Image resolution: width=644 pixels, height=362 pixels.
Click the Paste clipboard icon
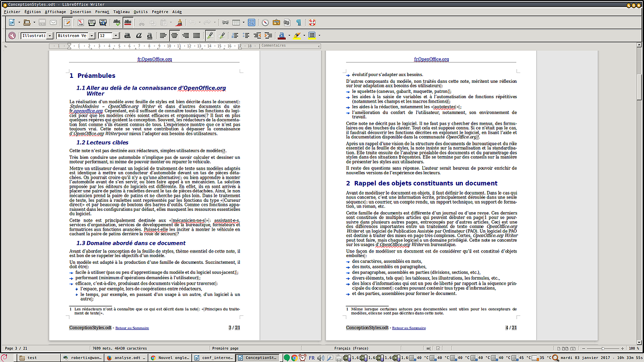[163, 22]
